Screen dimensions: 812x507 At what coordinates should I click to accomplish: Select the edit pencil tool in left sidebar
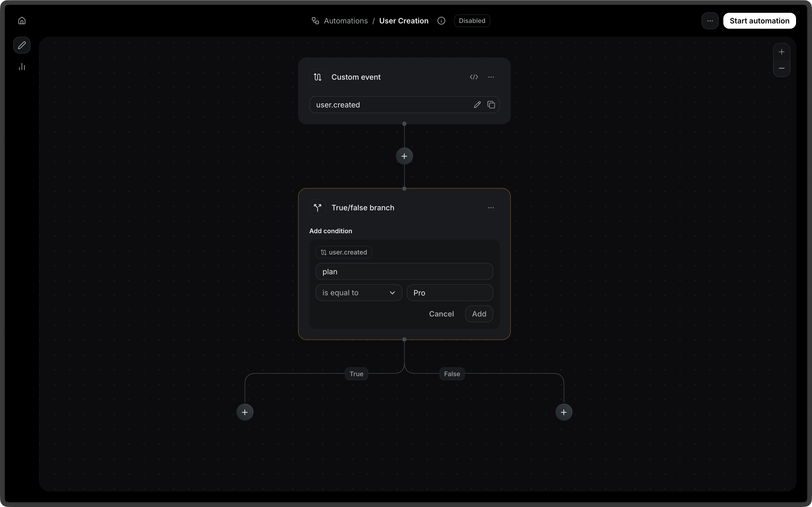click(x=22, y=45)
